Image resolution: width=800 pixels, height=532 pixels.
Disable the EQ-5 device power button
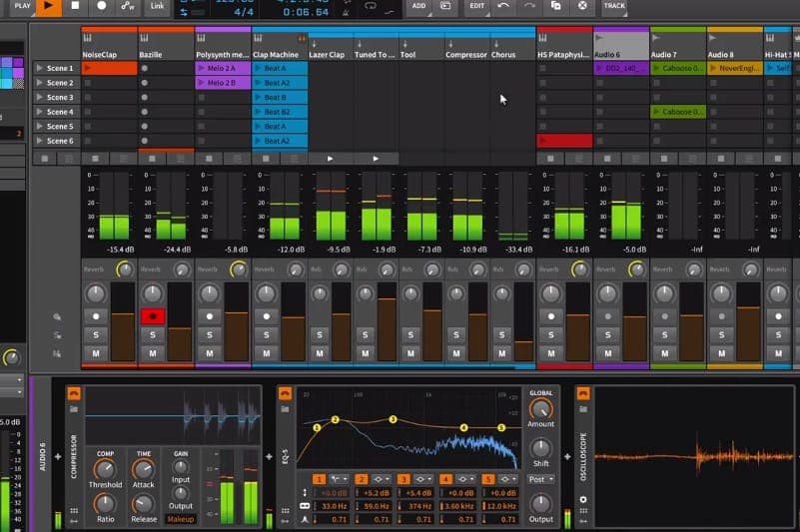285,393
